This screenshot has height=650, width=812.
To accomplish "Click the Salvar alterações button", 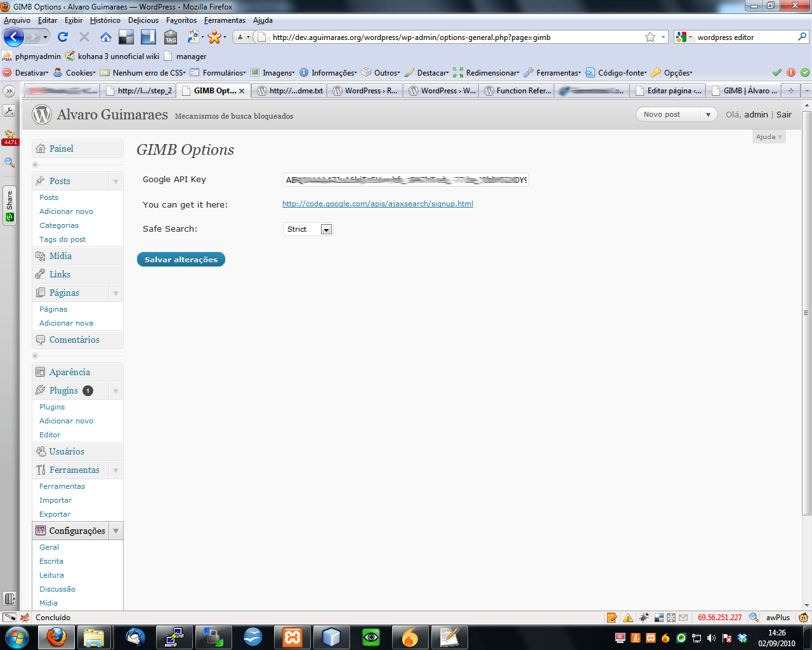I will (x=181, y=260).
